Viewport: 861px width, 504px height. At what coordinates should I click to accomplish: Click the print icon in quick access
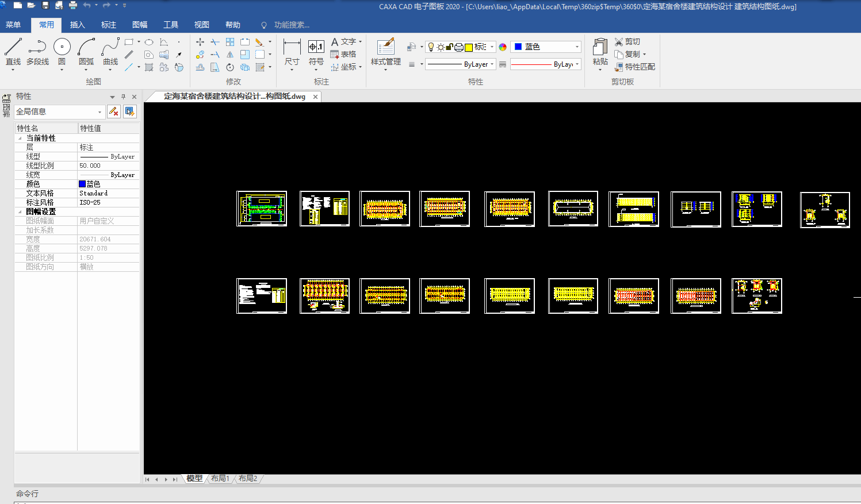coord(73,5)
